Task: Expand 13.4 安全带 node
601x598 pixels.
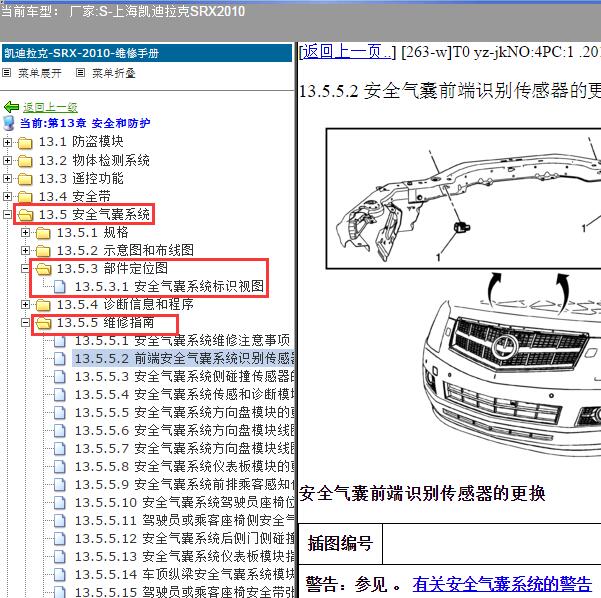Action: point(7,196)
